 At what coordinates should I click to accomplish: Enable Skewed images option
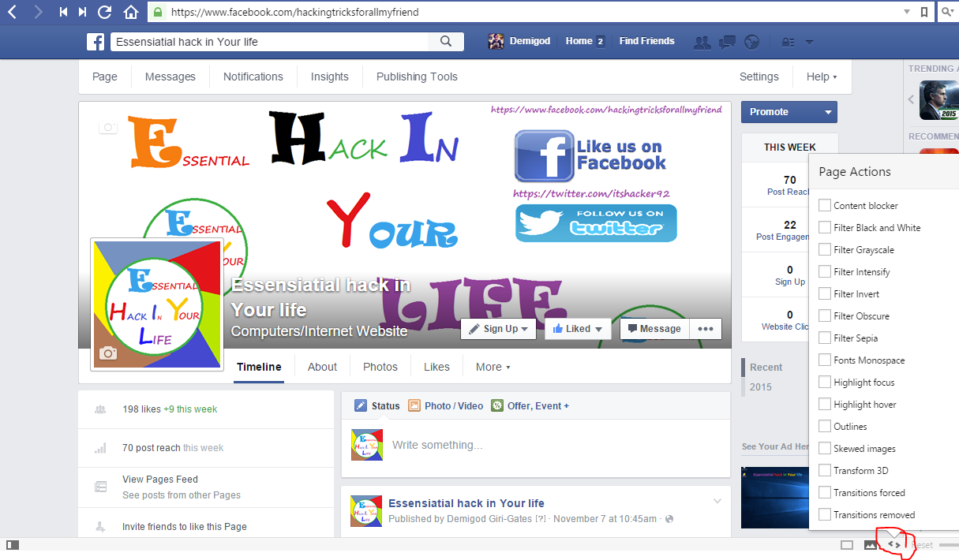(x=825, y=448)
